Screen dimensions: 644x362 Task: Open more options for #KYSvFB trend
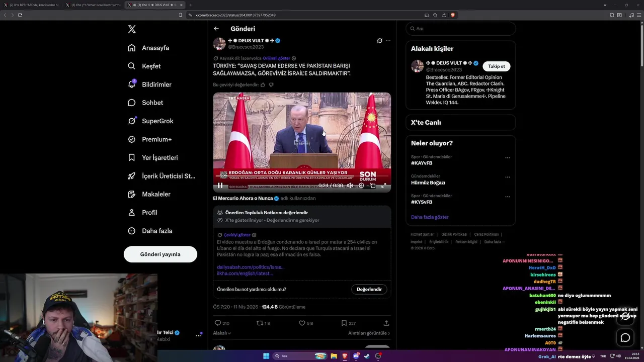click(507, 196)
